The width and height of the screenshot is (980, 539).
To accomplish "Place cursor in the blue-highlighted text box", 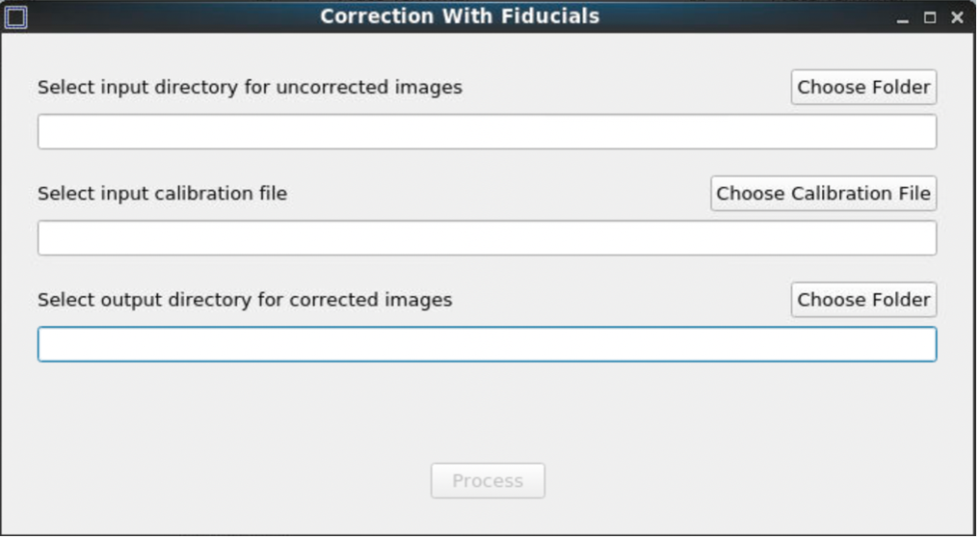I will click(487, 344).
